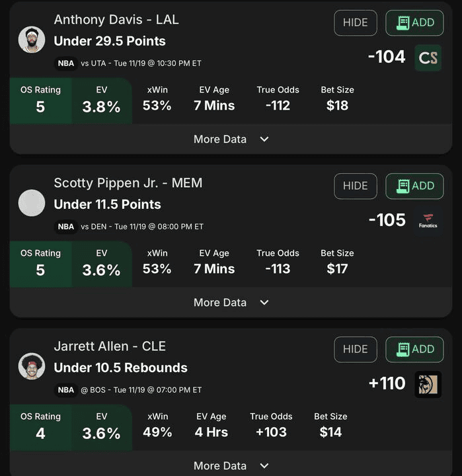462x476 pixels.
Task: Click Jarrett Allen player avatar
Action: pyautogui.click(x=32, y=366)
